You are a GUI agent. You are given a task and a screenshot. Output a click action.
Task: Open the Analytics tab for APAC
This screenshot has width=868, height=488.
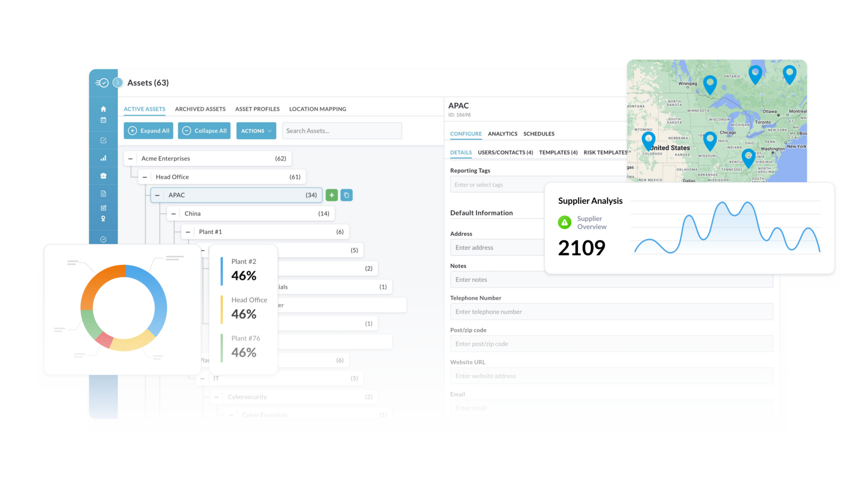pos(503,133)
